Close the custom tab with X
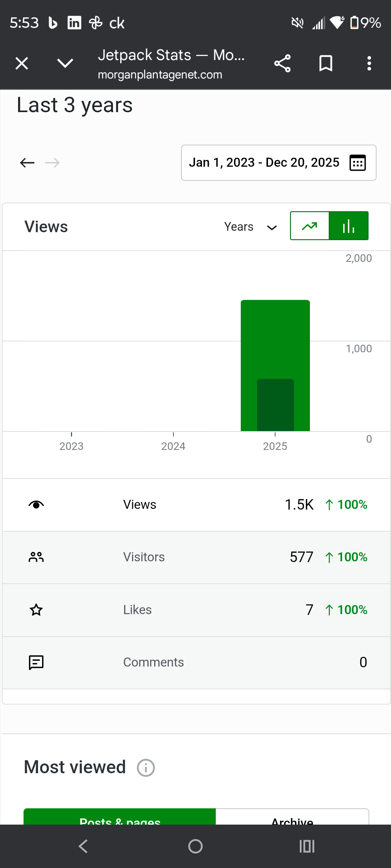 [22, 64]
